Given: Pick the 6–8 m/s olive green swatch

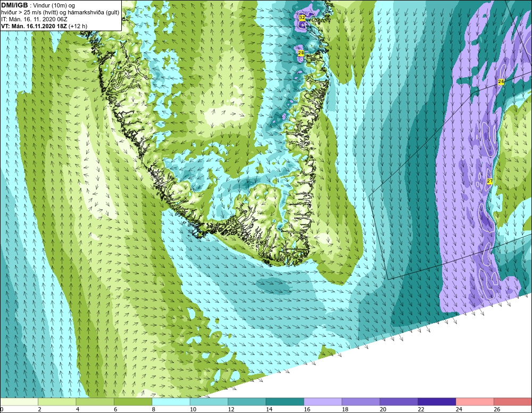Looking at the screenshot, I should tap(133, 402).
